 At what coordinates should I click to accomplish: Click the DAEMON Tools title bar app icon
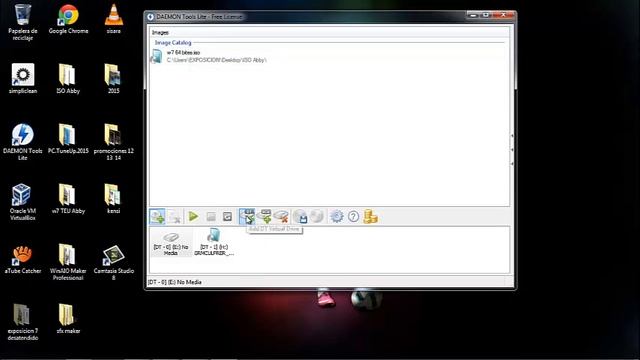point(150,17)
